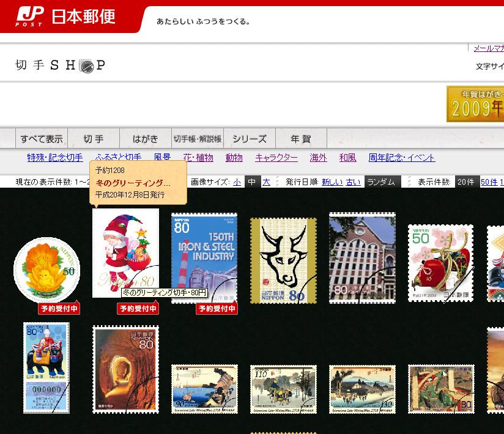This screenshot has height=434, width=504.
Task: Select the Santa Claus greeting stamp
Action: click(125, 252)
